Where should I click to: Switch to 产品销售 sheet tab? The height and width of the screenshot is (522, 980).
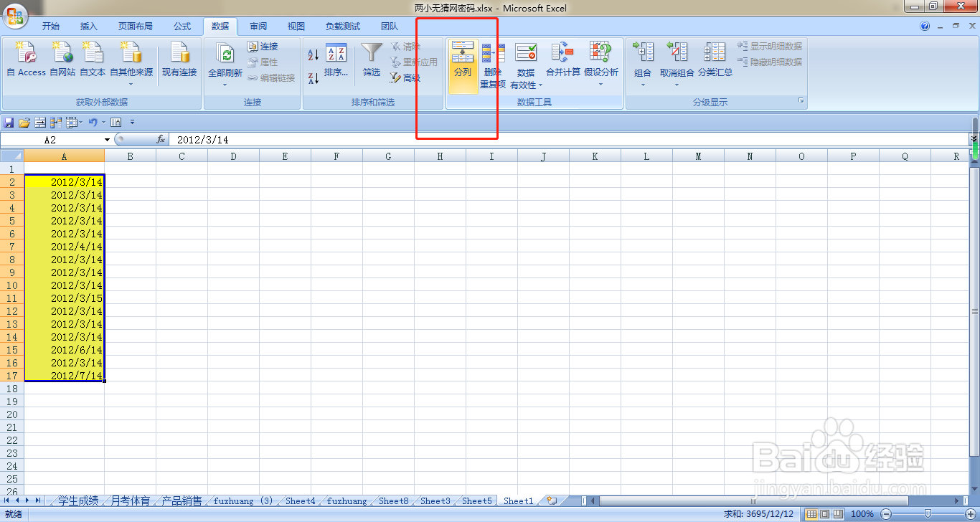[182, 500]
